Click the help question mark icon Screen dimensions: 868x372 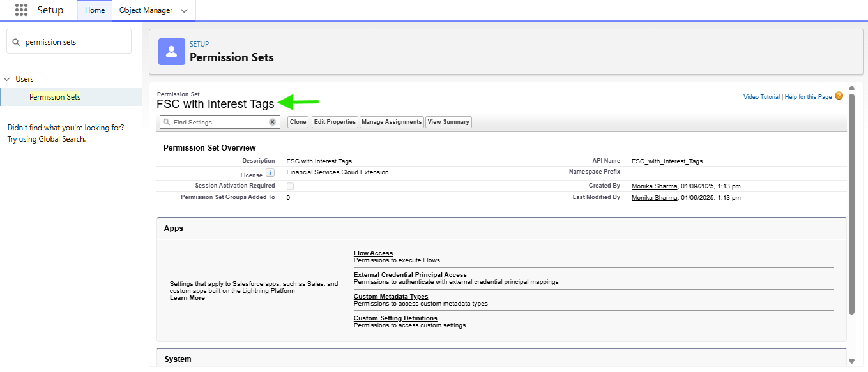point(839,96)
